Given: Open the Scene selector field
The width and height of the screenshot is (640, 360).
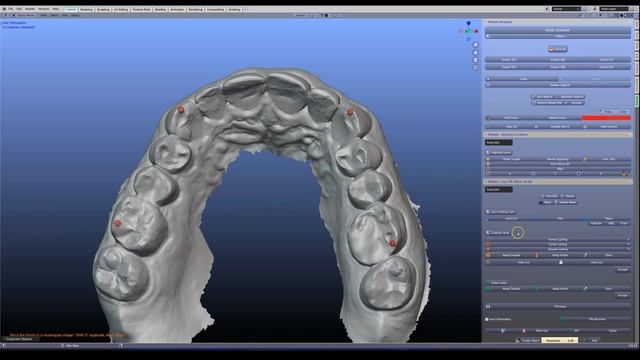Looking at the screenshot, I should coord(567,9).
